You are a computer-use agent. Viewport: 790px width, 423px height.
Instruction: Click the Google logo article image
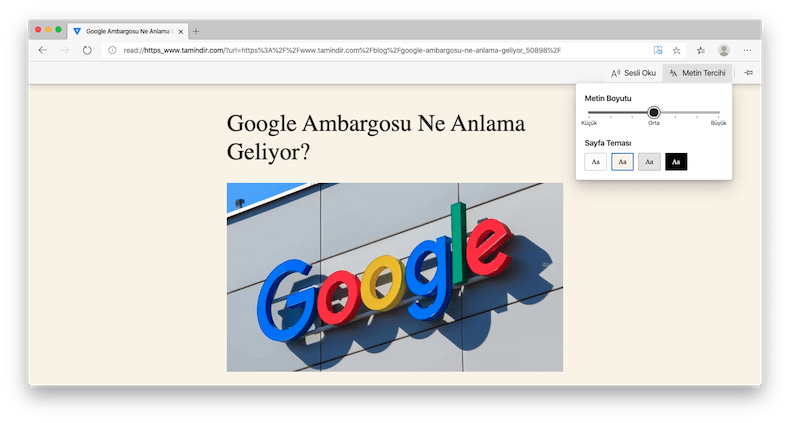394,277
